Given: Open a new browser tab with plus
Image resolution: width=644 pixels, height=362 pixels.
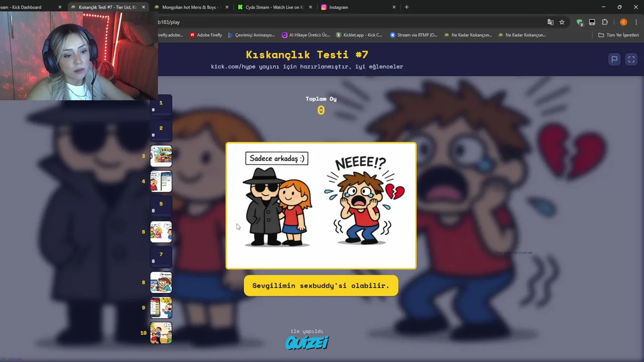Looking at the screenshot, I should click(407, 7).
